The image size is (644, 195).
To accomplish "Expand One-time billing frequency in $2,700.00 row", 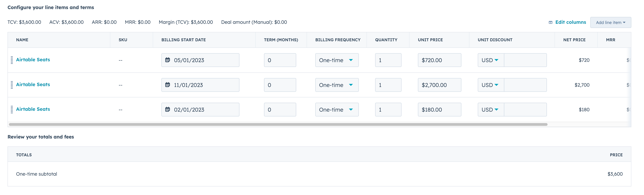I will (x=337, y=85).
